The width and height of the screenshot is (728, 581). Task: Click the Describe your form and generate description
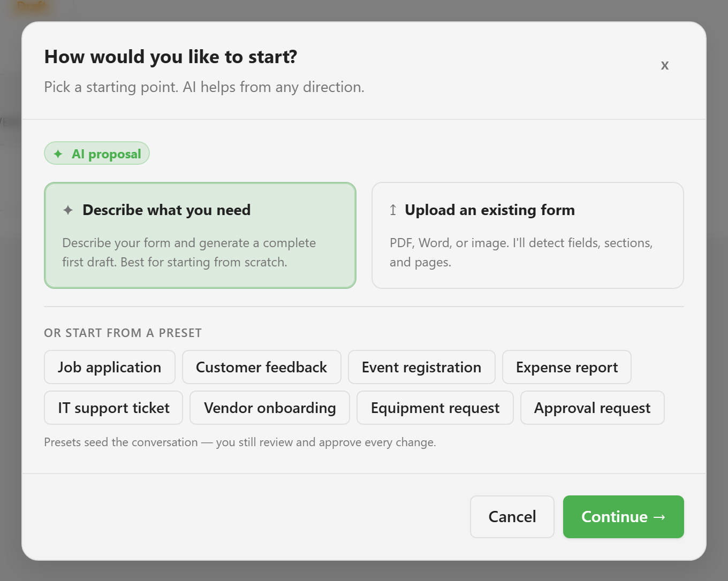click(x=189, y=253)
